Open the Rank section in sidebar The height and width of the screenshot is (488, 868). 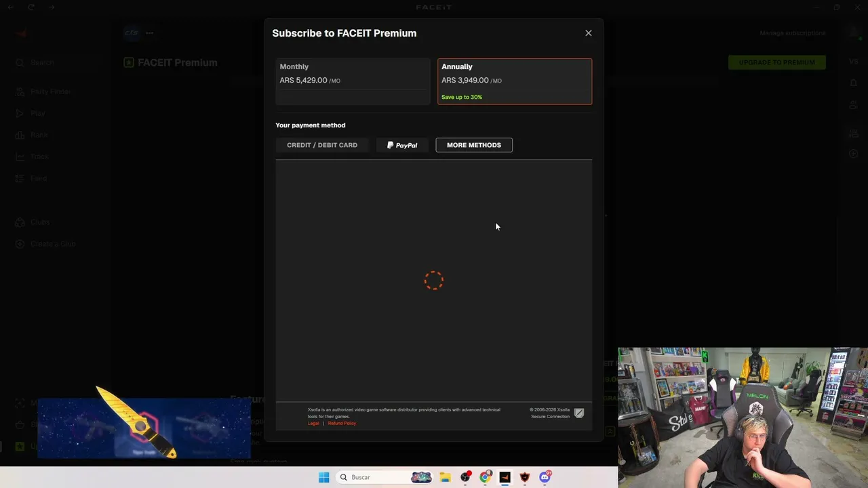click(32, 135)
